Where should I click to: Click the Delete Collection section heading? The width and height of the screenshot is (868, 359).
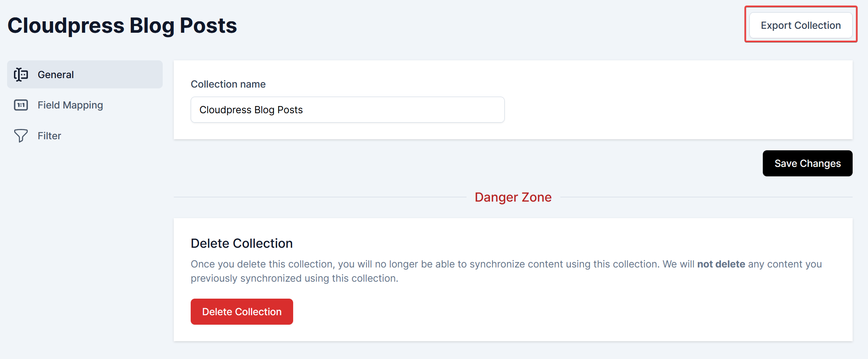242,243
